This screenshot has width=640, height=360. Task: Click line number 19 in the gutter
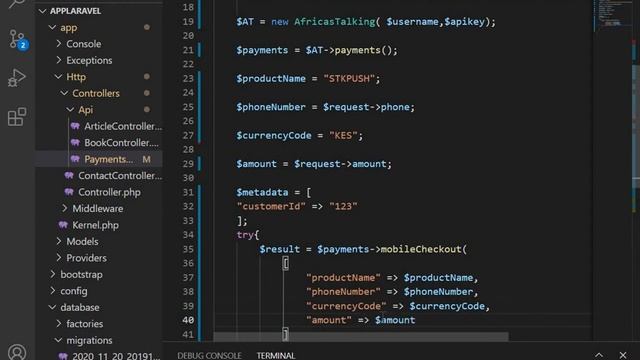(188, 22)
